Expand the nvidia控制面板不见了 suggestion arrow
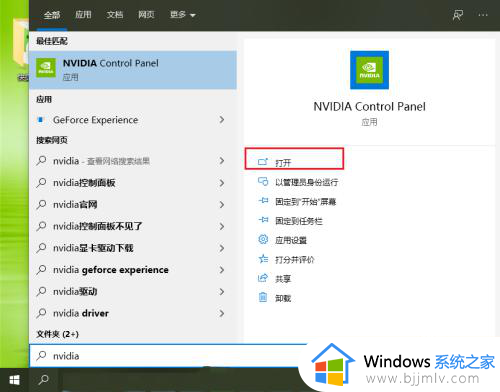Screen dimensions: 500x392 [x=222, y=226]
